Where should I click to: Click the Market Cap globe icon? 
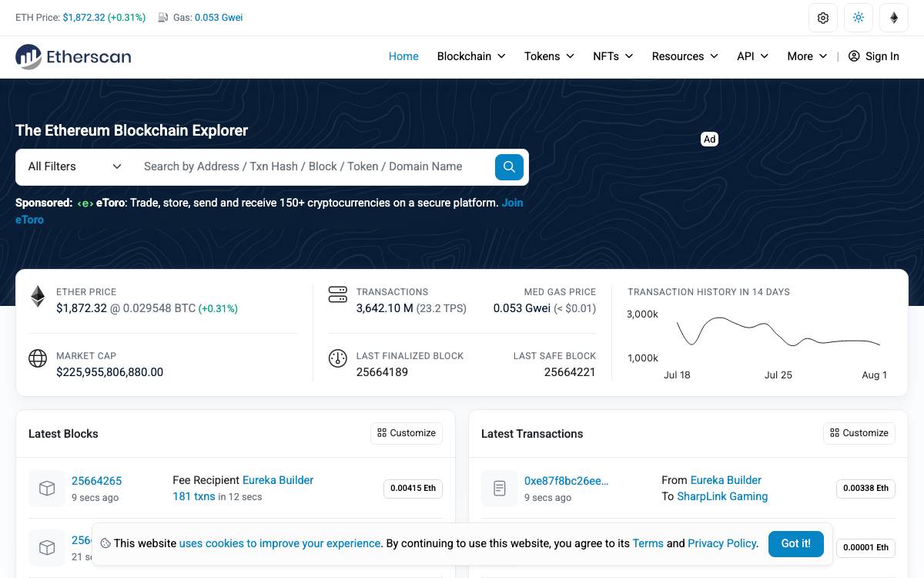(38, 358)
